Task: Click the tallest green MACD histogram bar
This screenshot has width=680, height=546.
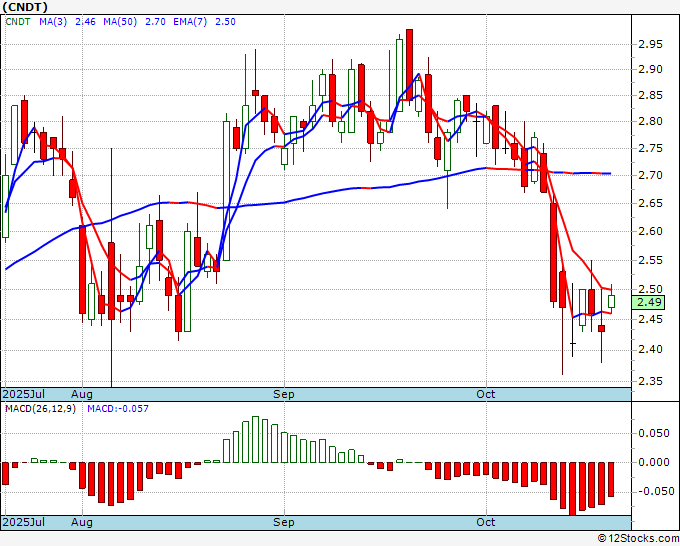Action: [255, 439]
